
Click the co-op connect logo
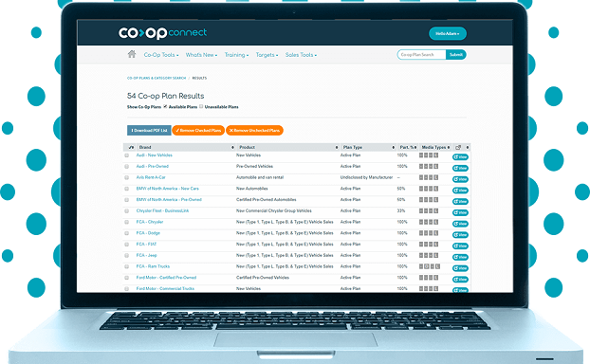(162, 33)
